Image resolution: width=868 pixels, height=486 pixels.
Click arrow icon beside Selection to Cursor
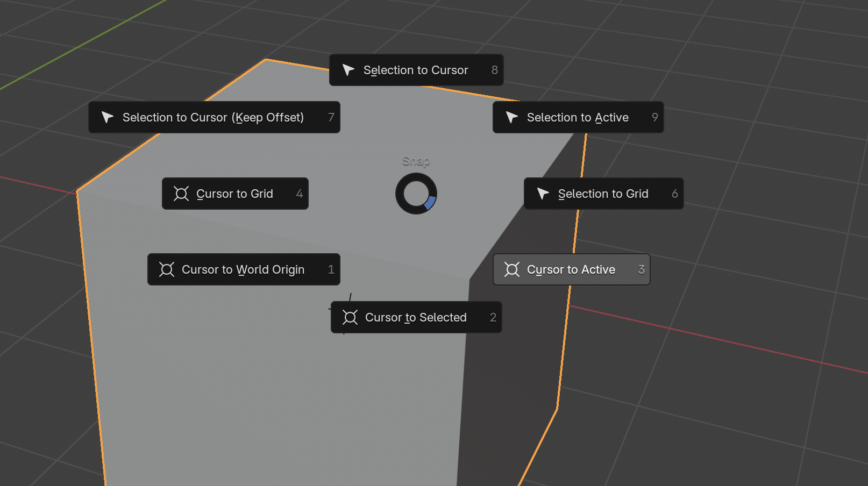(348, 70)
